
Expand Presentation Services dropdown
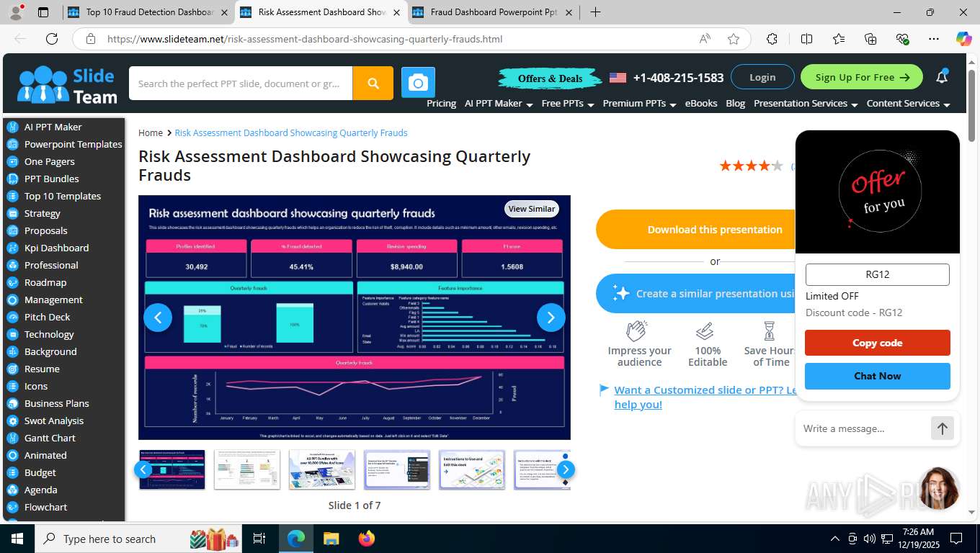[x=806, y=104]
